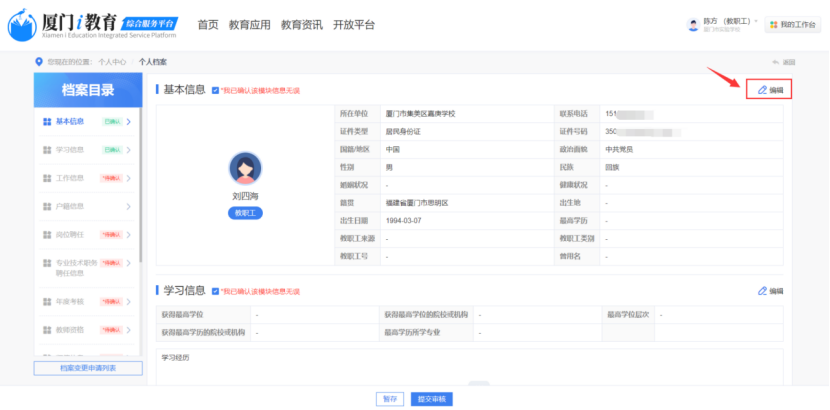Toggle 学习信息 confirmation checkbox
The width and height of the screenshot is (830, 410).
click(x=215, y=291)
